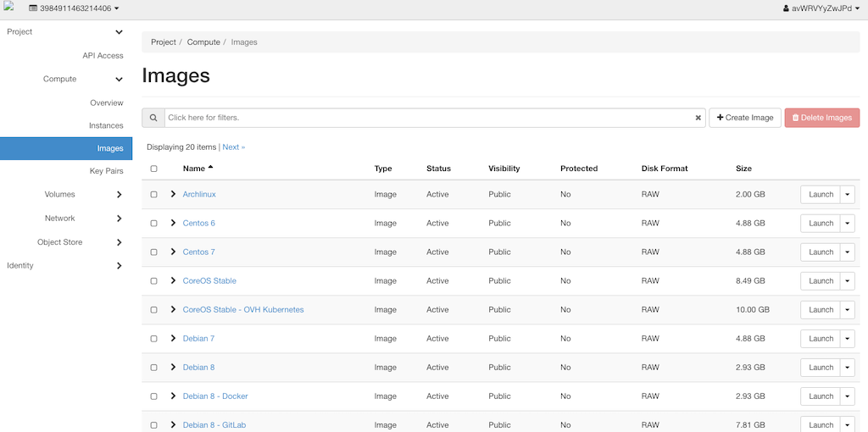
Task: Open API Access in the sidebar
Action: (103, 56)
